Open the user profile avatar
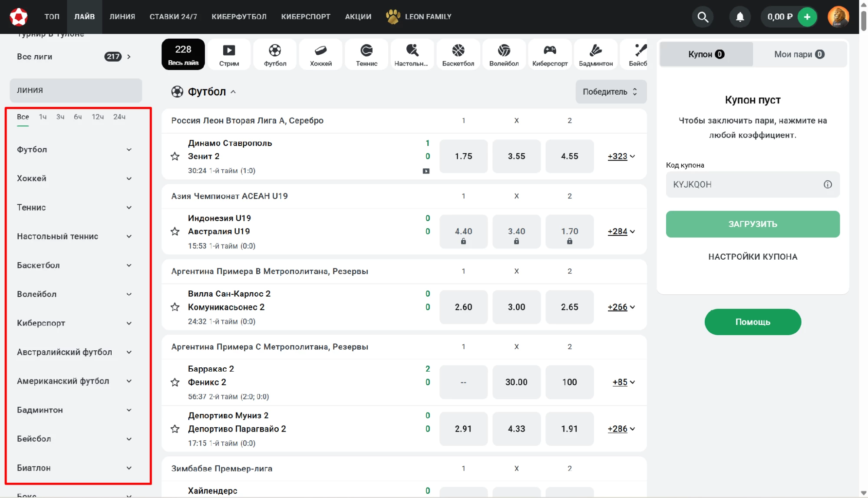The width and height of the screenshot is (868, 498). point(838,17)
